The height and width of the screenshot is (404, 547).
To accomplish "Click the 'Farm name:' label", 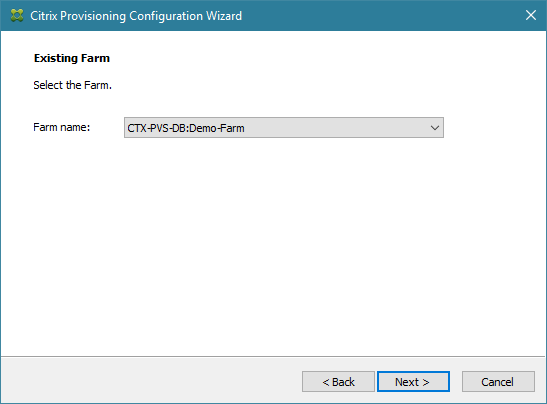I will click(x=62, y=127).
